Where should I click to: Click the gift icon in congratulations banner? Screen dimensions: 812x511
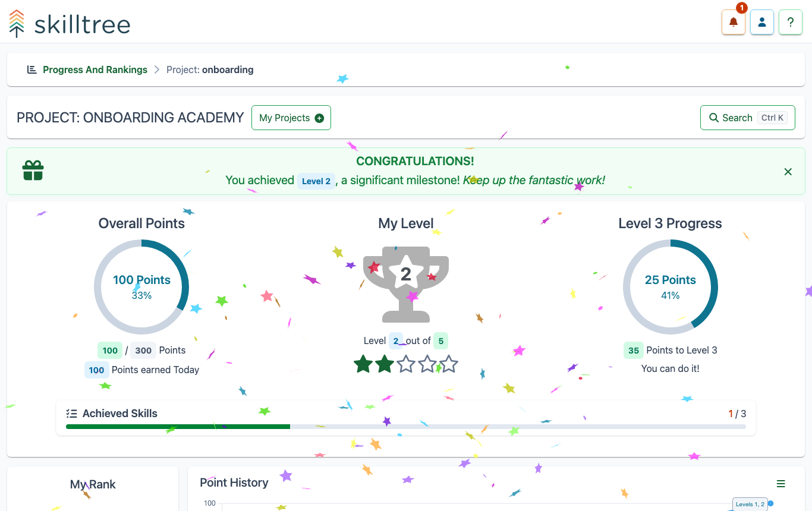coord(33,171)
